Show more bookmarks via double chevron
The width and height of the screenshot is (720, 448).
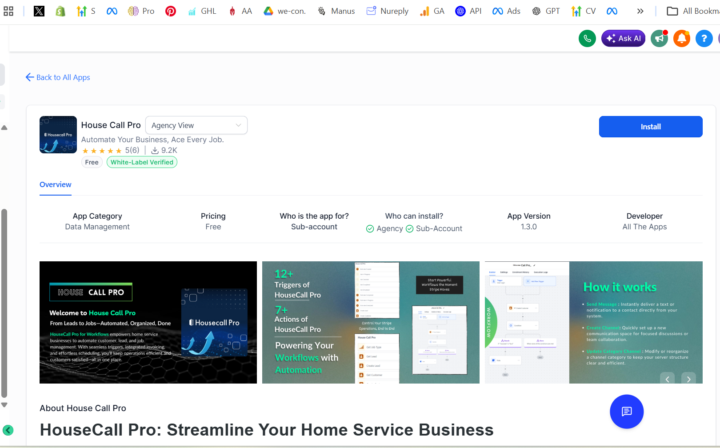pyautogui.click(x=640, y=11)
